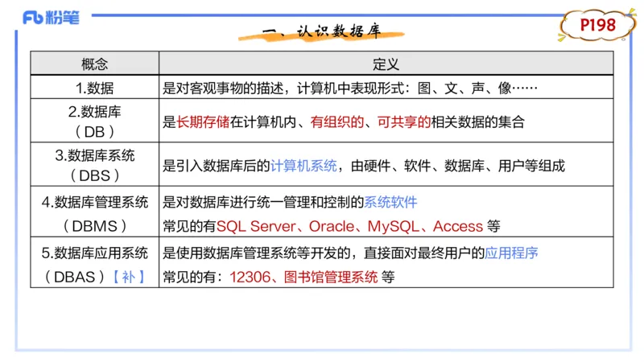Image resolution: width=644 pixels, height=362 pixels.
Task: Click the blue 【补】 supplement marker
Action: pyautogui.click(x=129, y=277)
